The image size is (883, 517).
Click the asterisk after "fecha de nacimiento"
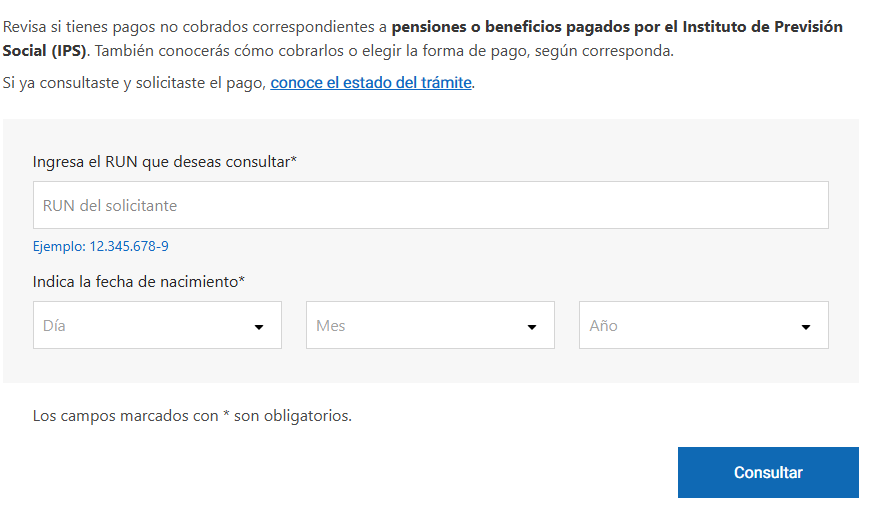(242, 281)
